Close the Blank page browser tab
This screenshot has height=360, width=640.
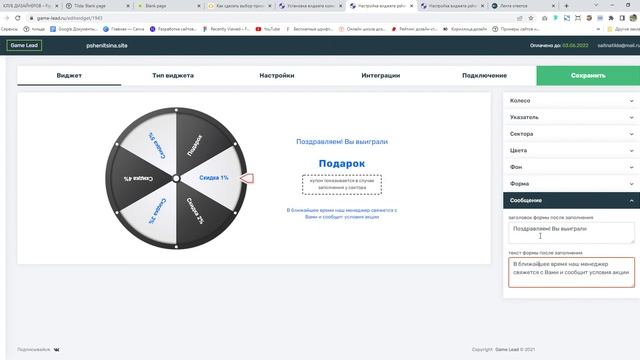[199, 6]
